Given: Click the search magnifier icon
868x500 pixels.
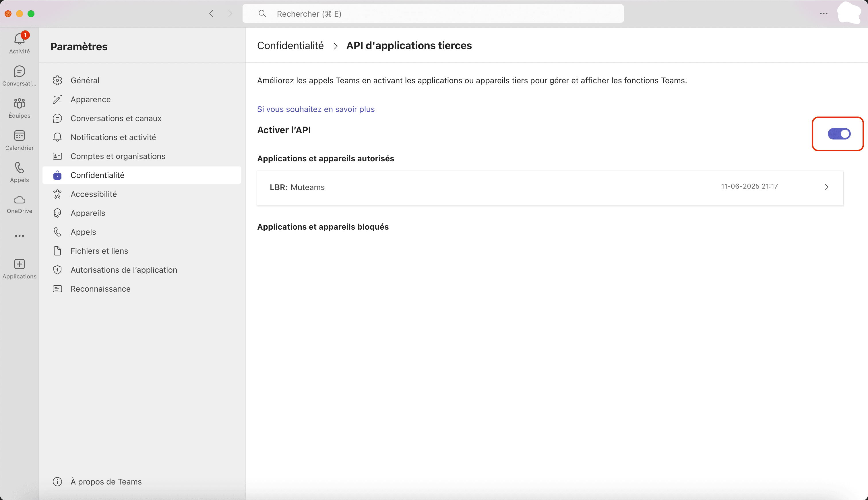Looking at the screenshot, I should [262, 14].
